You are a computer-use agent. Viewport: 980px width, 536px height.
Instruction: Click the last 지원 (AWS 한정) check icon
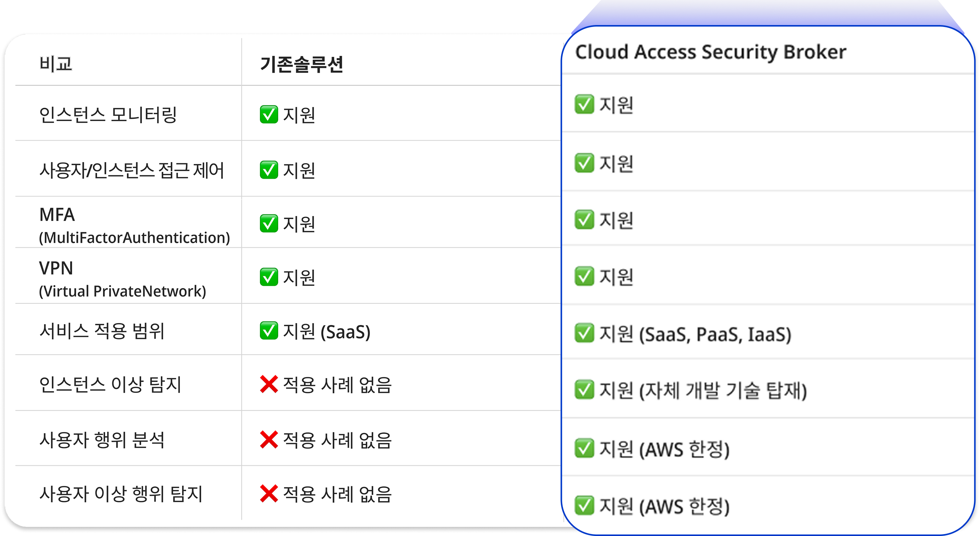pyautogui.click(x=584, y=505)
